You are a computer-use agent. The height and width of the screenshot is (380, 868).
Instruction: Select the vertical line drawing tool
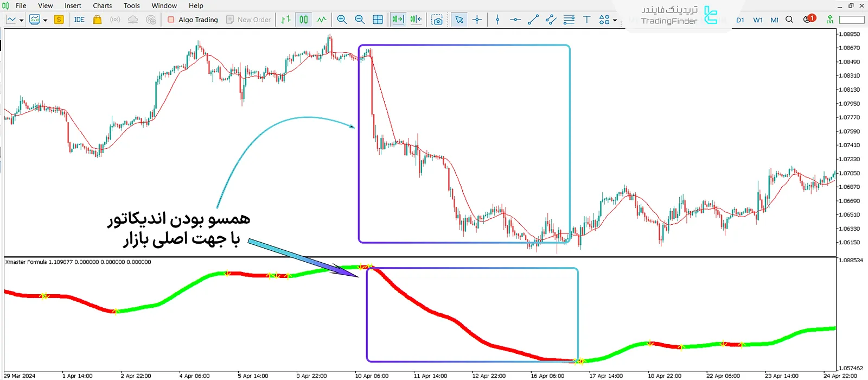point(497,20)
